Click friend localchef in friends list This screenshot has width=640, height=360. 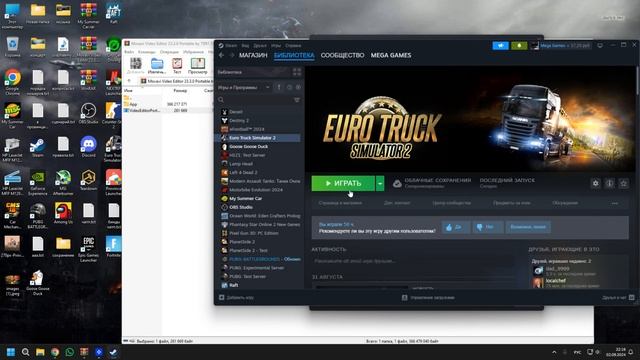(x=556, y=281)
